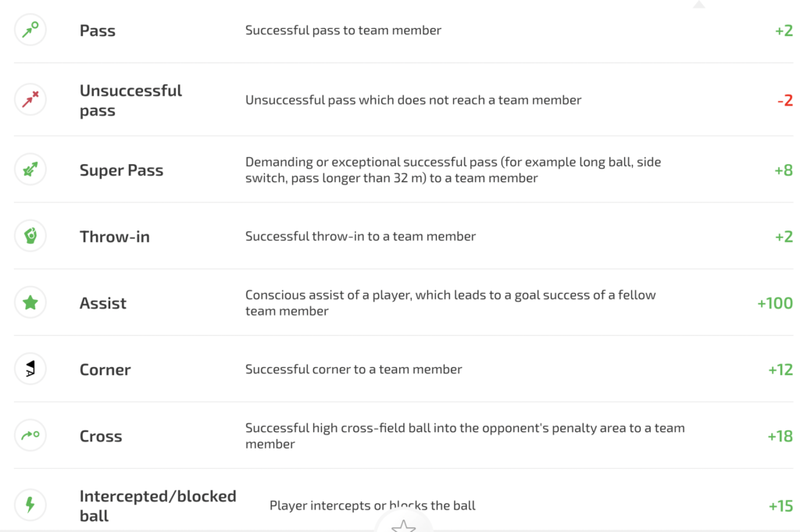Select the Pass label

[x=97, y=30]
